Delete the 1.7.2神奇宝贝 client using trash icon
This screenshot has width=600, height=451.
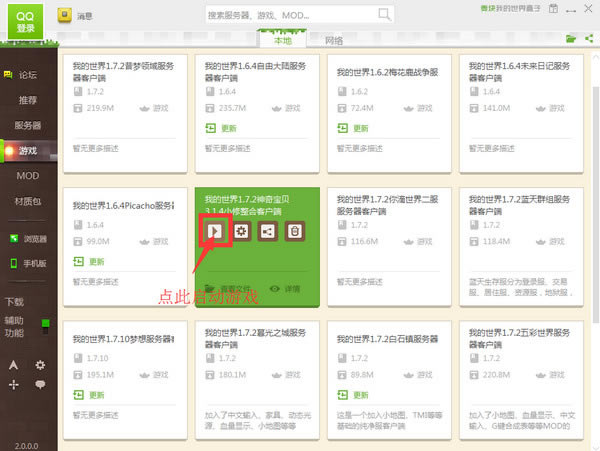(295, 231)
